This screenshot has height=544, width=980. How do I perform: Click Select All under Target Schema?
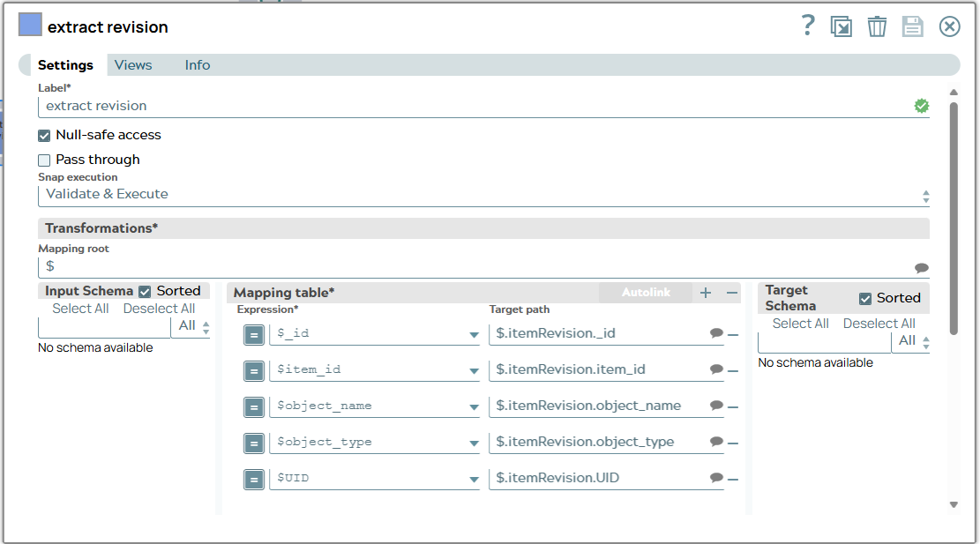click(x=800, y=324)
